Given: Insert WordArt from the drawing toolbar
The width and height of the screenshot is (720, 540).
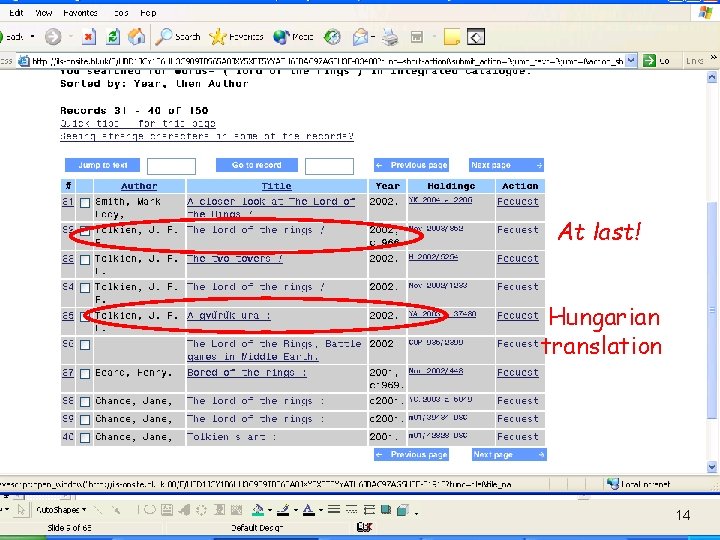Looking at the screenshot, I should click(x=185, y=510).
